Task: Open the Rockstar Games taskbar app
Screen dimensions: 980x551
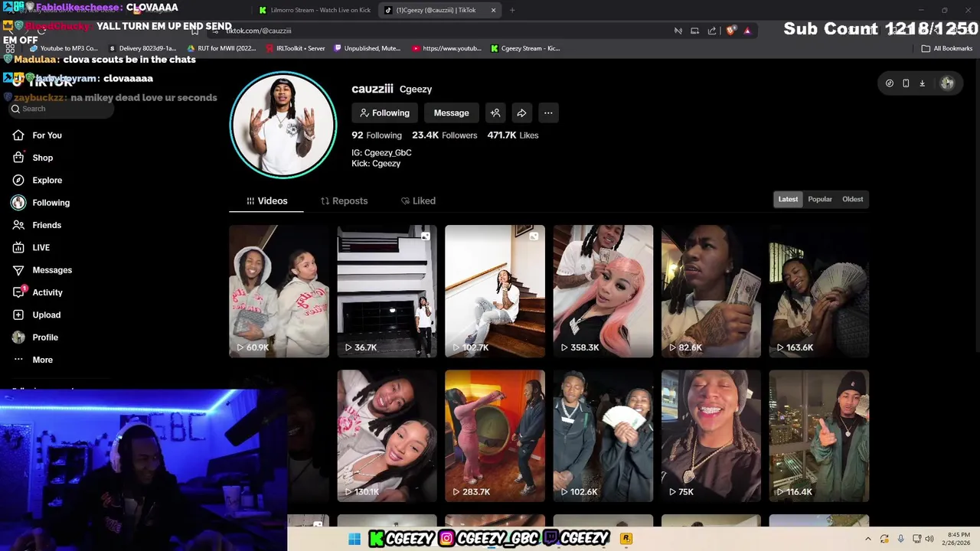Action: point(626,539)
